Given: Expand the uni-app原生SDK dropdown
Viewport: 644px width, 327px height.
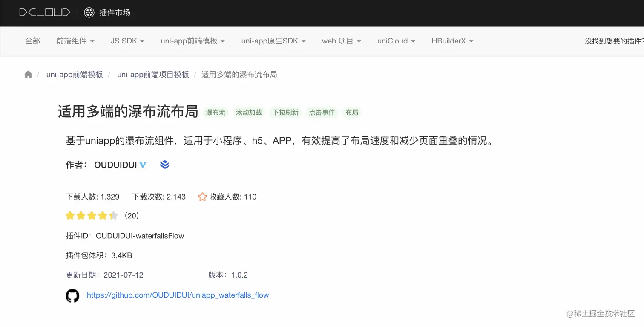Looking at the screenshot, I should 273,41.
